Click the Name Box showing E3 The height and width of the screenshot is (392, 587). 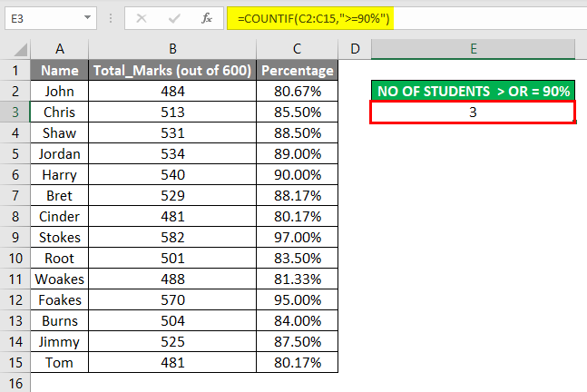click(51, 18)
